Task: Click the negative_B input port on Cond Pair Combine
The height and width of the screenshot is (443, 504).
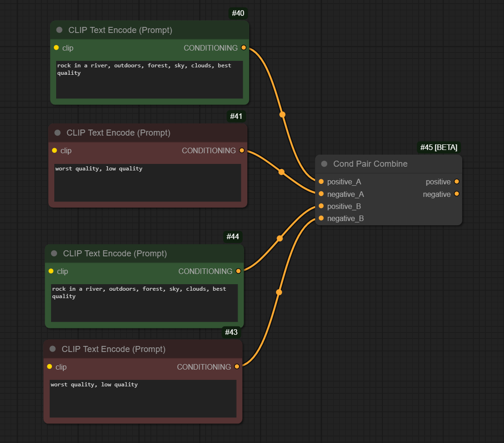Action: pyautogui.click(x=321, y=218)
